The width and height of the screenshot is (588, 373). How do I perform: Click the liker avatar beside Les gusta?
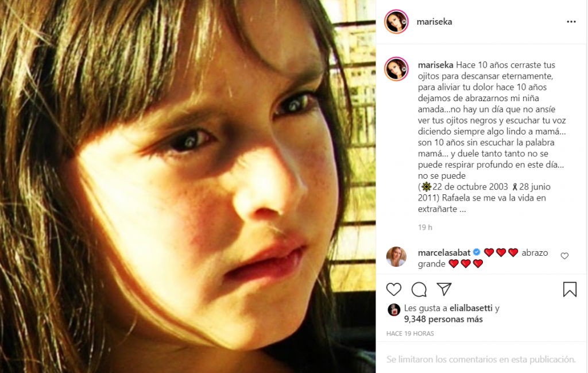(x=394, y=310)
